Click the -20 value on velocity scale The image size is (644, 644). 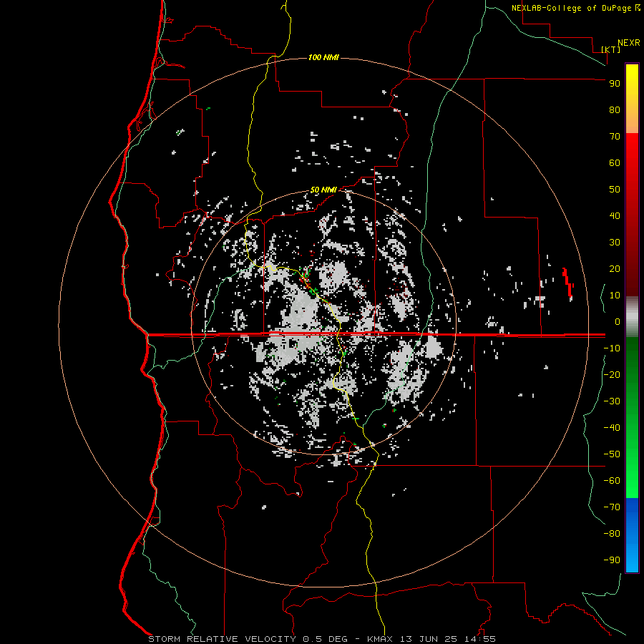point(612,374)
